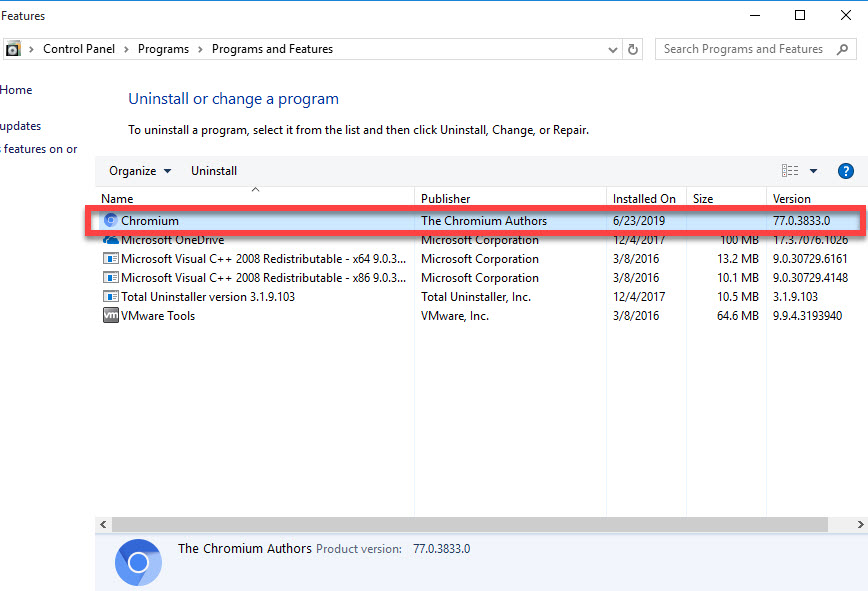Expand the chevron before Control Panel breadcrumb
The image size is (868, 591).
pos(32,49)
